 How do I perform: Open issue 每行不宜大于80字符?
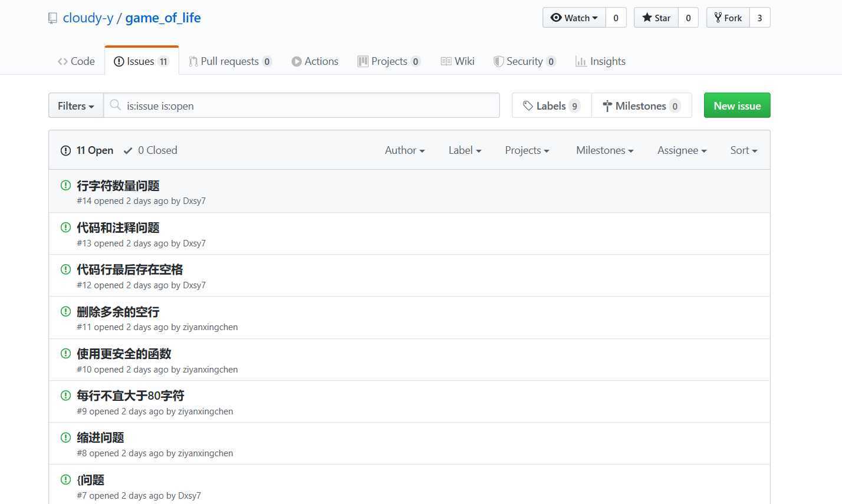pyautogui.click(x=130, y=396)
